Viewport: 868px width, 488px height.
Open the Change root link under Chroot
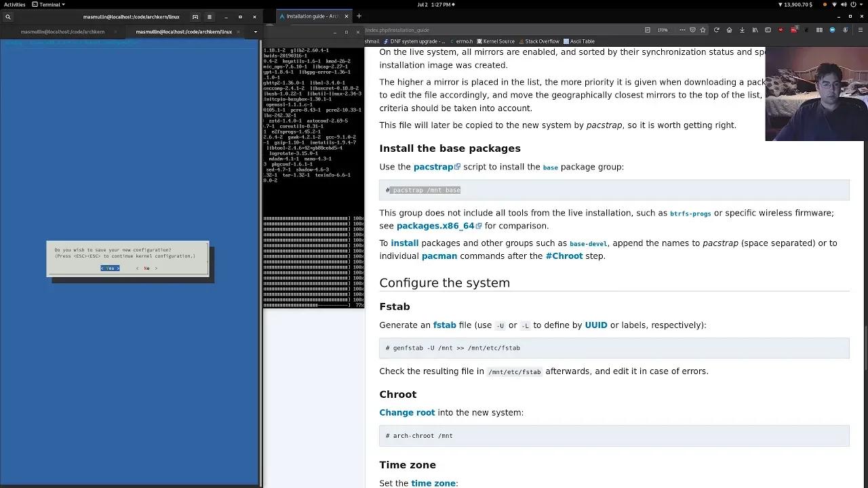pyautogui.click(x=407, y=412)
